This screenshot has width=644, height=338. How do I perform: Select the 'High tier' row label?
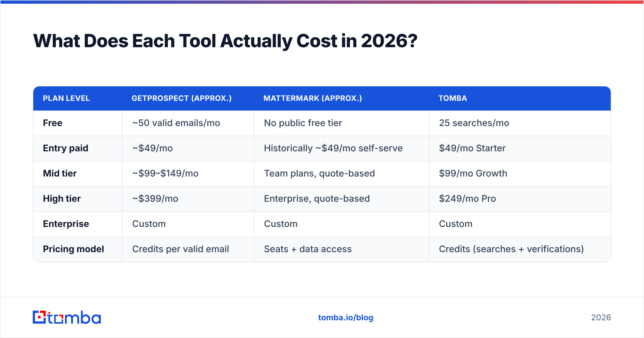(62, 199)
